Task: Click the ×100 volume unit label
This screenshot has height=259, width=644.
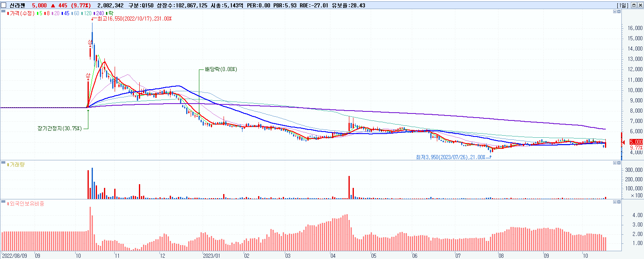Action: click(x=637, y=196)
